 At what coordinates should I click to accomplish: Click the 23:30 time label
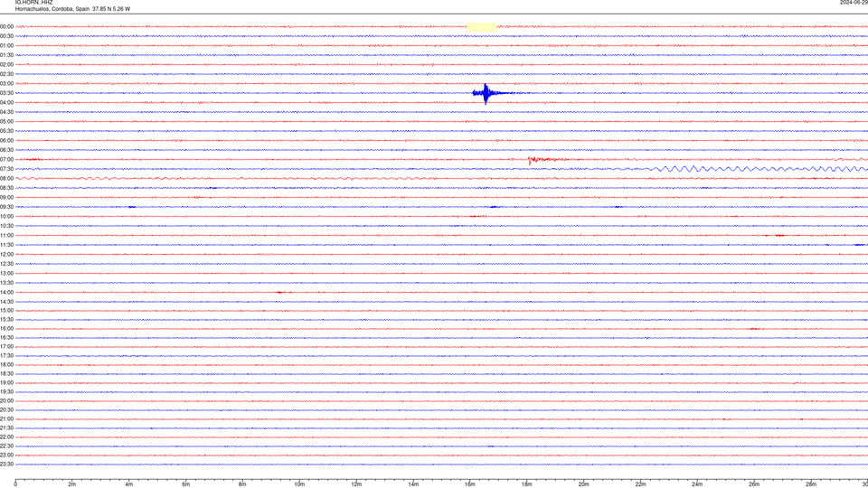coord(6,465)
